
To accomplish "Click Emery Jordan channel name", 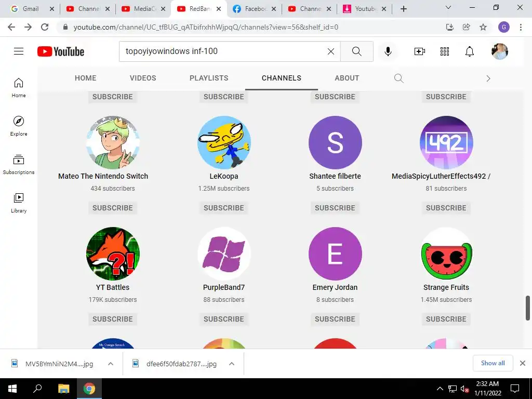I will pyautogui.click(x=335, y=287).
